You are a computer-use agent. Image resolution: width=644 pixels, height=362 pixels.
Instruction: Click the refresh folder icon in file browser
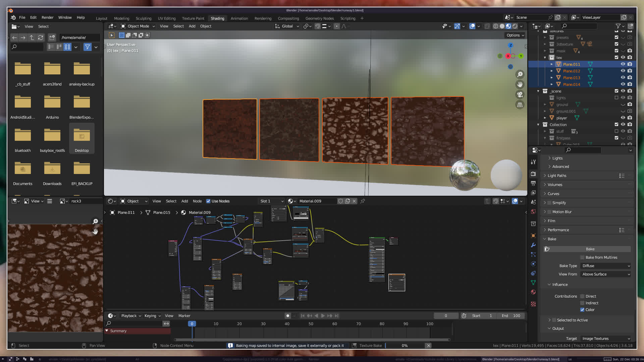point(41,38)
